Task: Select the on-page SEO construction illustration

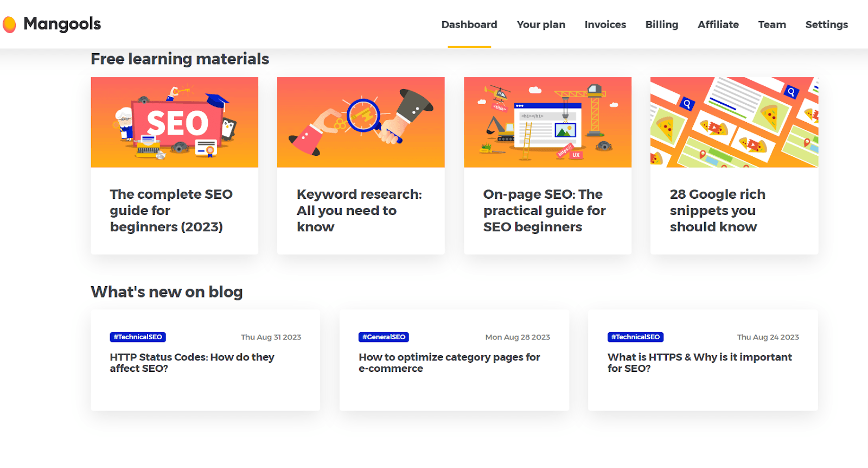Action: pyautogui.click(x=547, y=122)
